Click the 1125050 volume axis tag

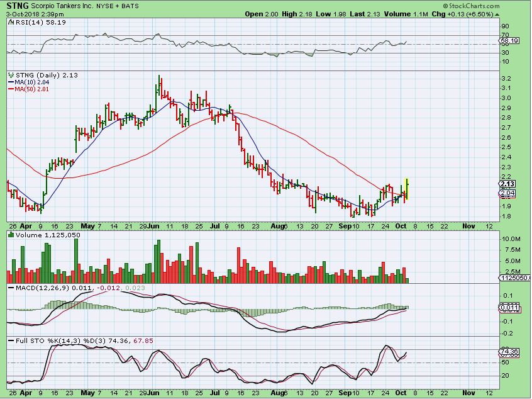pyautogui.click(x=514, y=278)
